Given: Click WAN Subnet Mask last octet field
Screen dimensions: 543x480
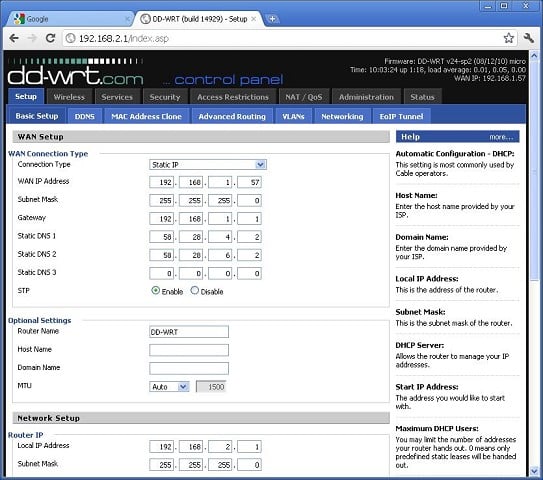Looking at the screenshot, I should pos(249,201).
